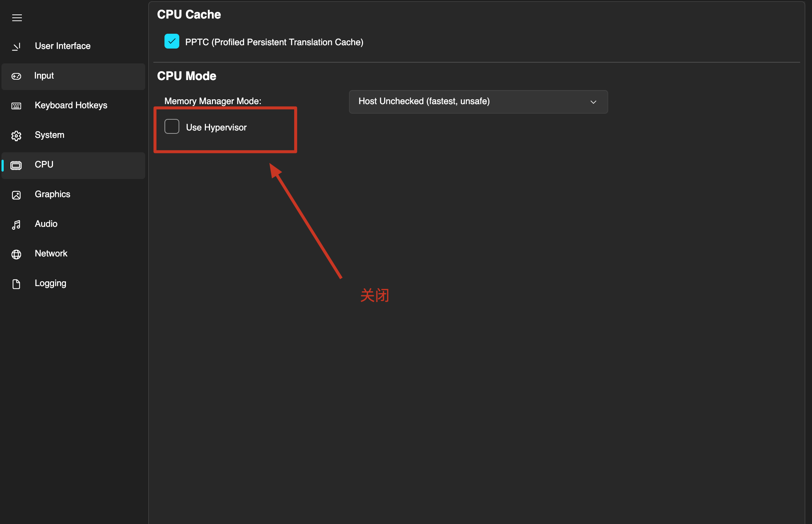Click the dropdown chevron arrow
Image resolution: width=812 pixels, height=524 pixels.
(x=593, y=102)
